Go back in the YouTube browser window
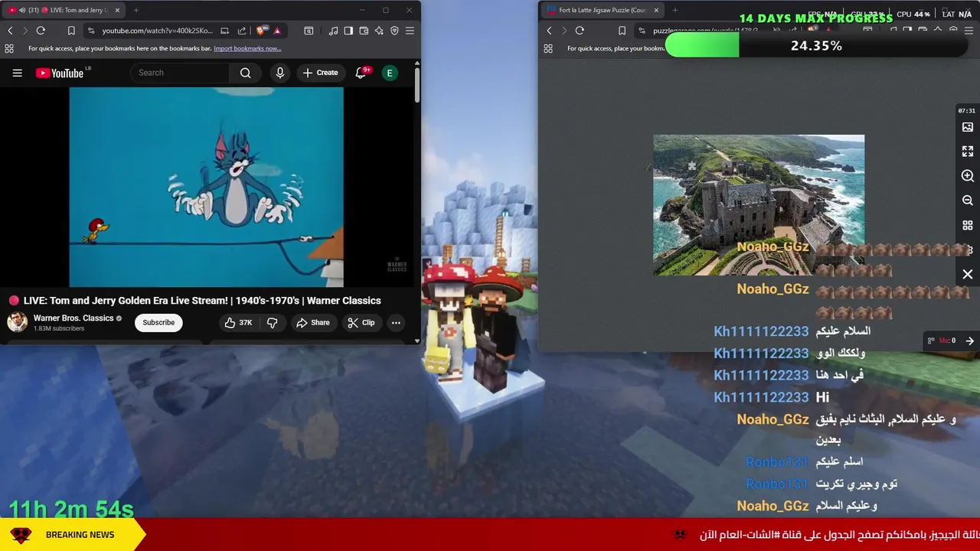This screenshot has height=551, width=980. [10, 31]
